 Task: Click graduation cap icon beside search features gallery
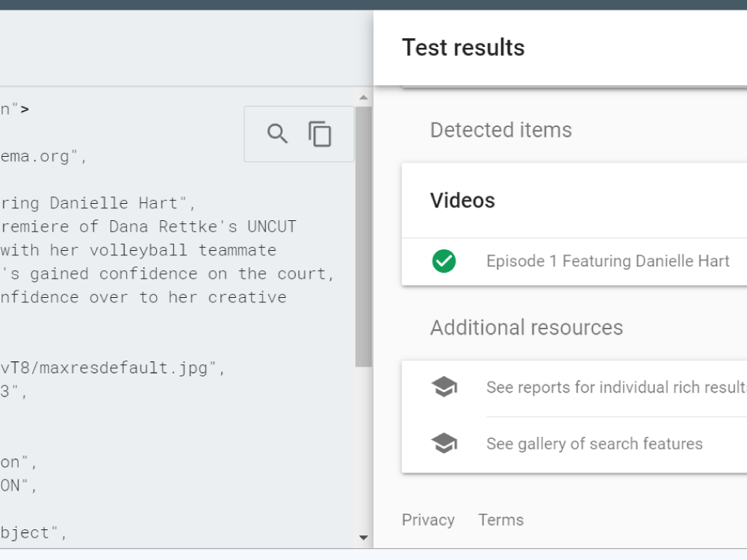coord(444,444)
